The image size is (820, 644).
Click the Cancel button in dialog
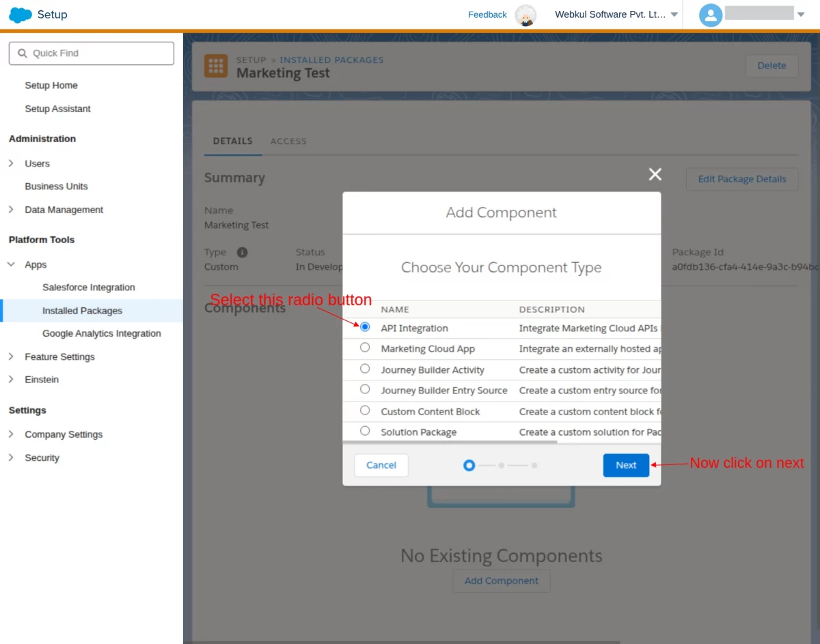pyautogui.click(x=381, y=465)
